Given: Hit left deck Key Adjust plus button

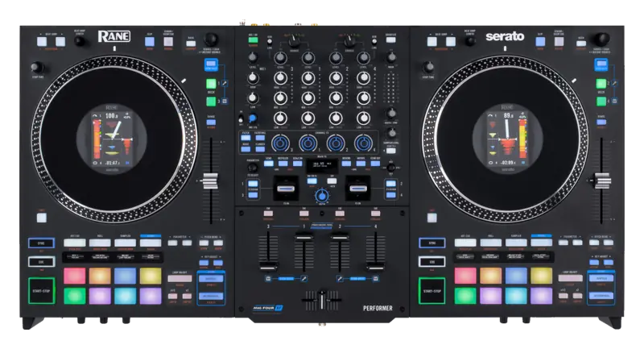Looking at the screenshot, I should tap(218, 262).
